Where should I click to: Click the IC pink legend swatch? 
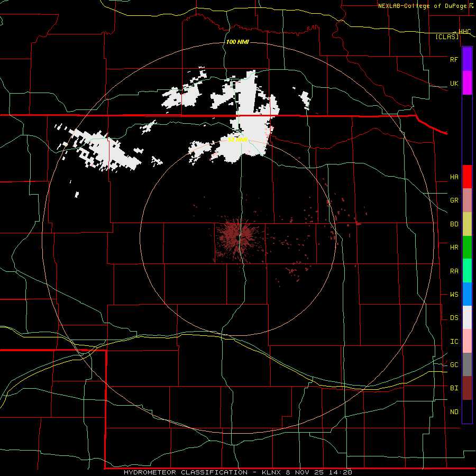click(x=467, y=341)
